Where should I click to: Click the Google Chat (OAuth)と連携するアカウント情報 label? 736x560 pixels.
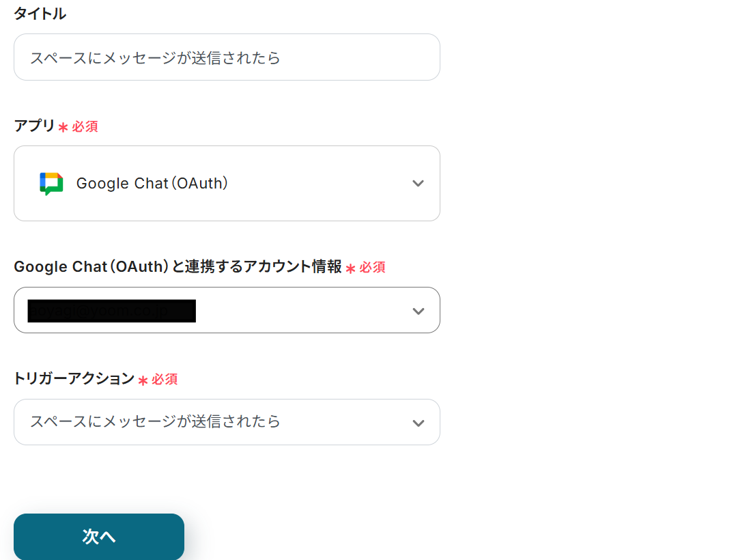tap(178, 267)
